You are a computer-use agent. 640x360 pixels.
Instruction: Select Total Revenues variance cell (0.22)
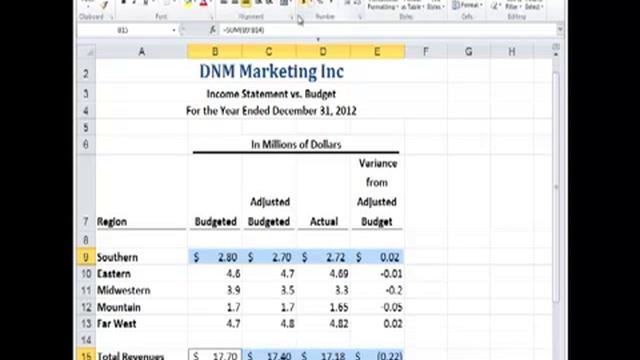(378, 355)
